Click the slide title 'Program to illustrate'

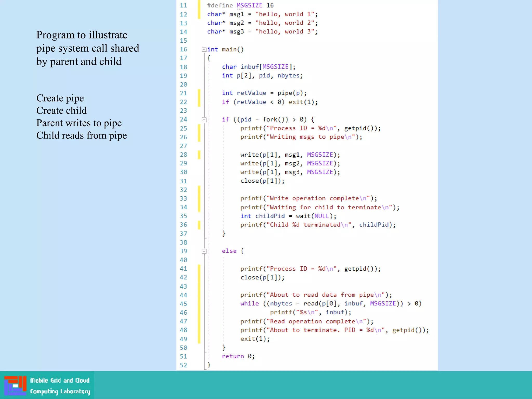[82, 35]
